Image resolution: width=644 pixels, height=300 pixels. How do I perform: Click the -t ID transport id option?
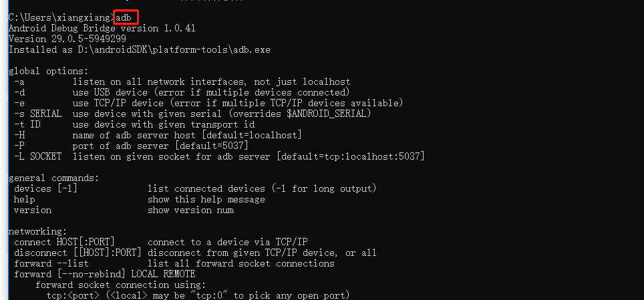[134, 124]
